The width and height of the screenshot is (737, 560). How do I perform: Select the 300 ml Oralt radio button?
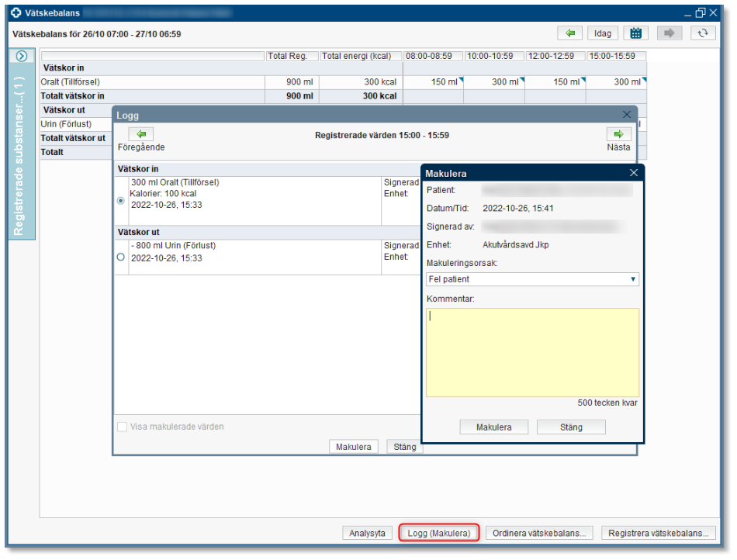point(121,200)
